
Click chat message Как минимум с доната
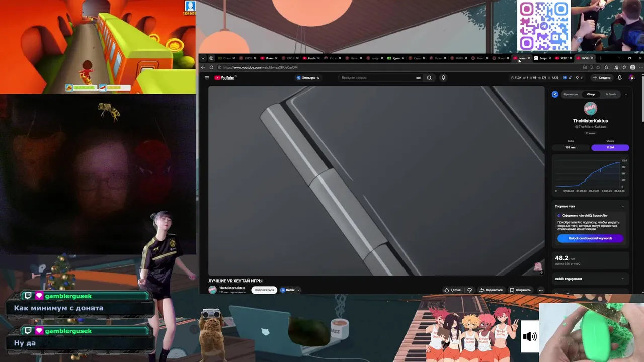[x=58, y=308]
